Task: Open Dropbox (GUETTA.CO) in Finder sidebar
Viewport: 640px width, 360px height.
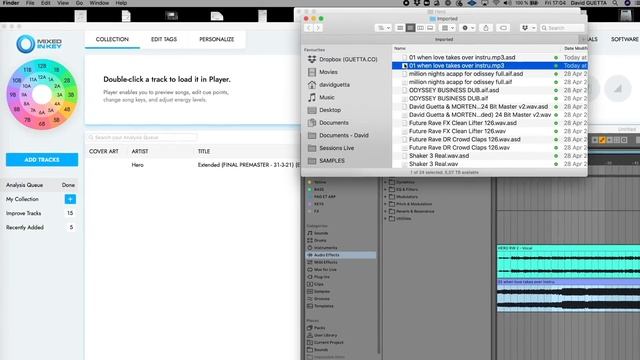Action: coord(347,60)
